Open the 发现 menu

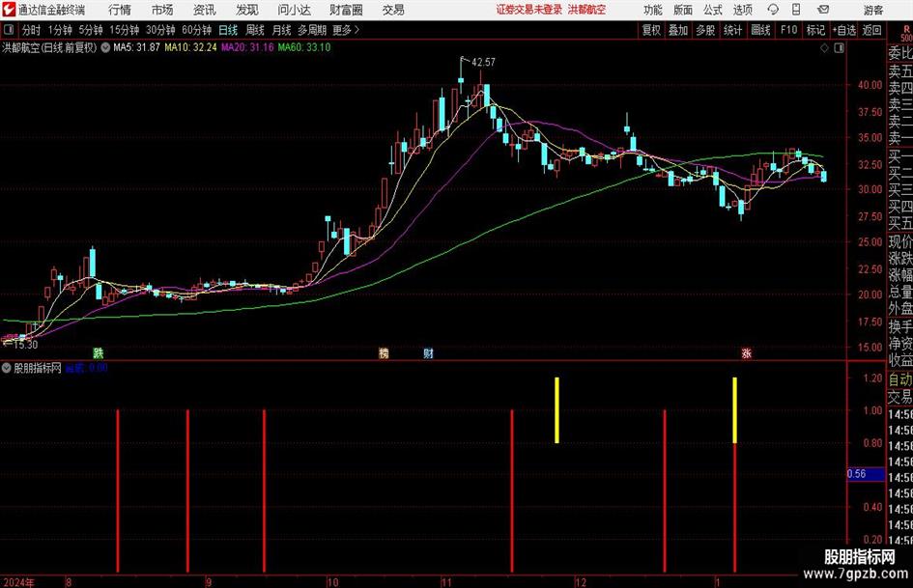pyautogui.click(x=247, y=10)
